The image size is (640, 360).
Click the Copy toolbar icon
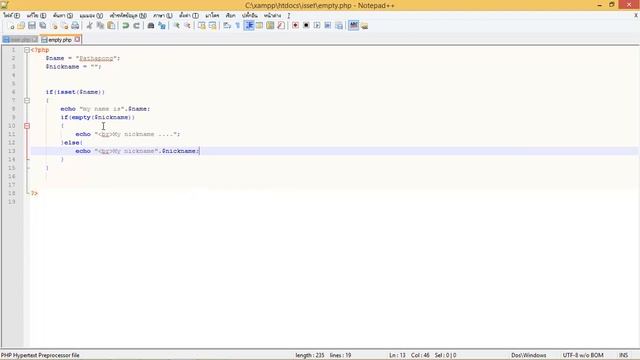(100, 26)
